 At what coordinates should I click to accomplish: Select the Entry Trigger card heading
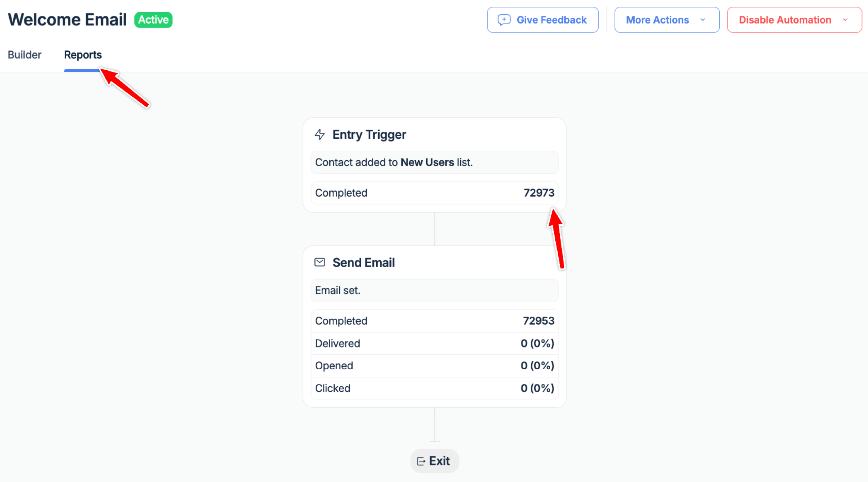tap(369, 134)
